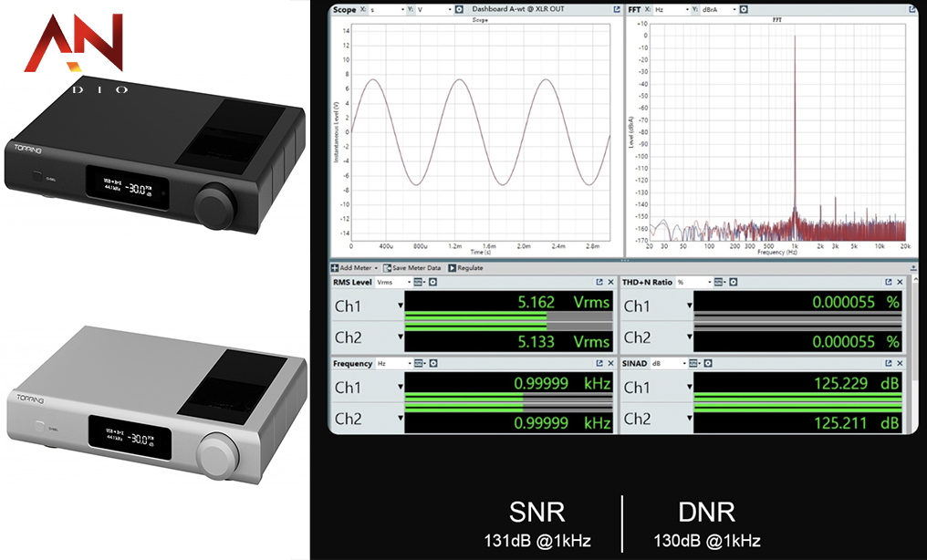This screenshot has height=560, width=927.
Task: Click the Add Meter button
Action: pos(351,268)
